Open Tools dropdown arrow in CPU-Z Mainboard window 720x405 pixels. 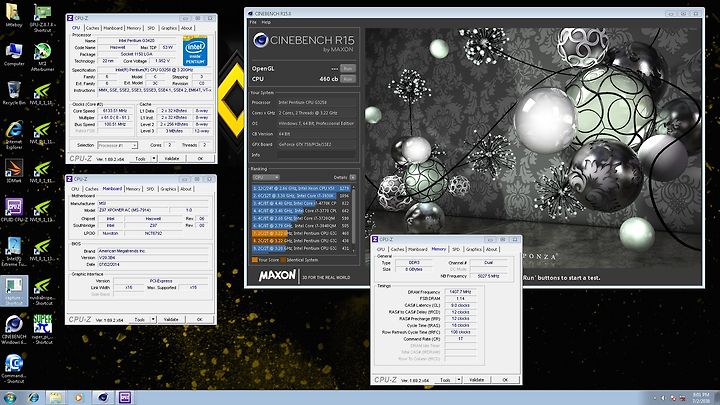tap(153, 319)
